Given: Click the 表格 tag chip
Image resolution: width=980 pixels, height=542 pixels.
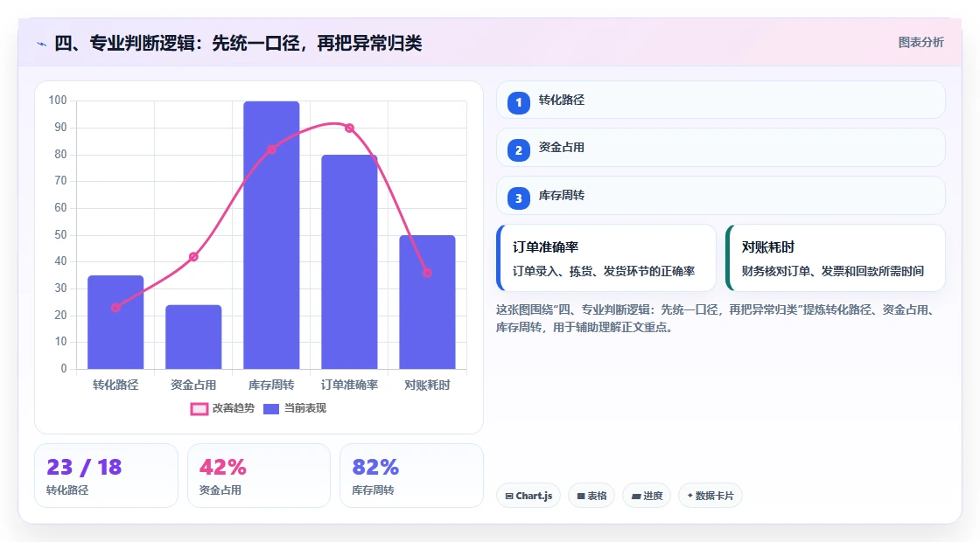Looking at the screenshot, I should click(x=591, y=496).
